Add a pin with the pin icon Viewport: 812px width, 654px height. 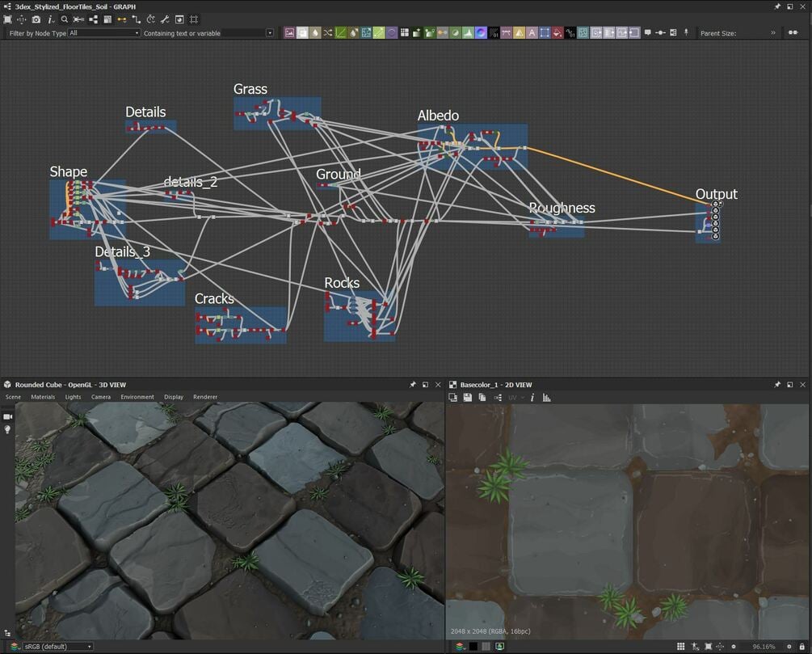pyautogui.click(x=686, y=32)
